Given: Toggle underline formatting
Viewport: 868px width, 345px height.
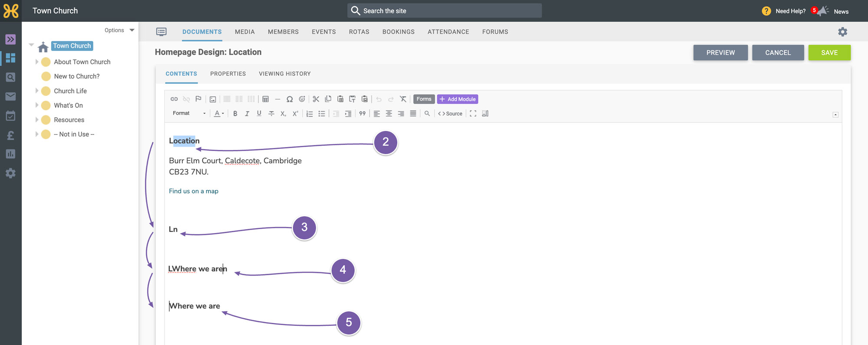Looking at the screenshot, I should coord(259,114).
